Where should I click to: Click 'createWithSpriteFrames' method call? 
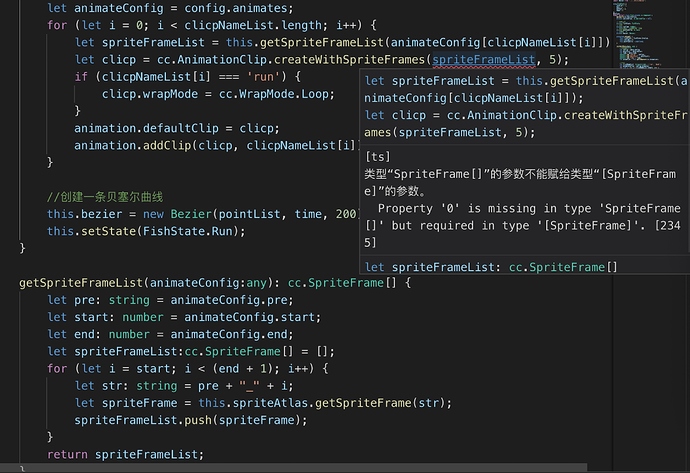coord(349,59)
